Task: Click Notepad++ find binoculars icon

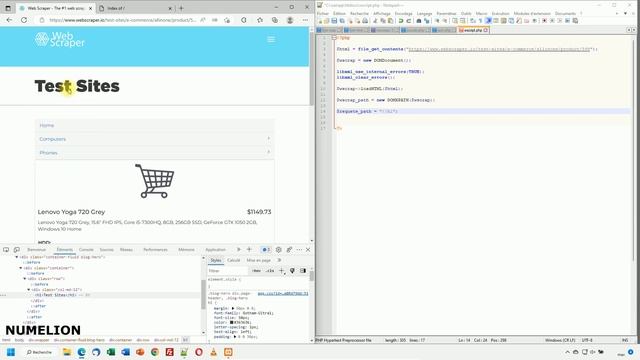Action: tap(419, 21)
